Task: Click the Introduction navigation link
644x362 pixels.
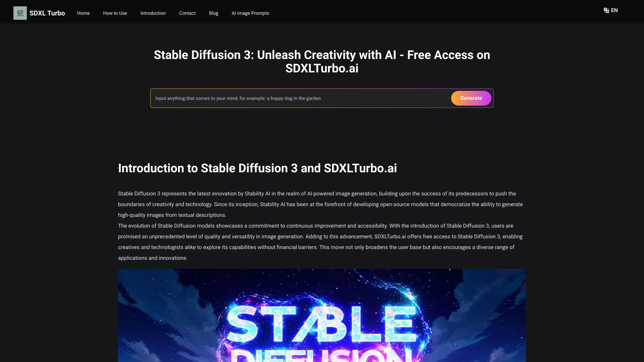Action: pos(153,13)
